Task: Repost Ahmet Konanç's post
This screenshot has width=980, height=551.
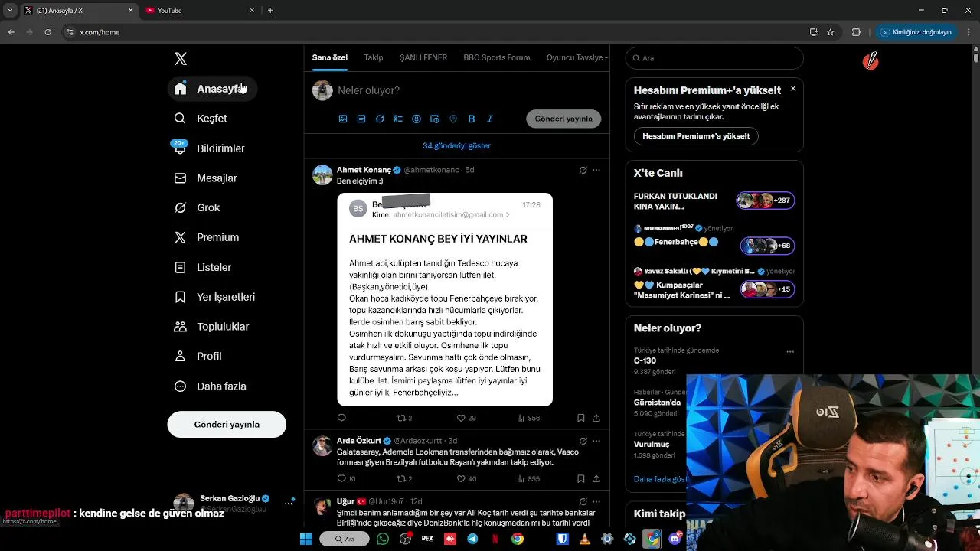Action: pyautogui.click(x=403, y=418)
